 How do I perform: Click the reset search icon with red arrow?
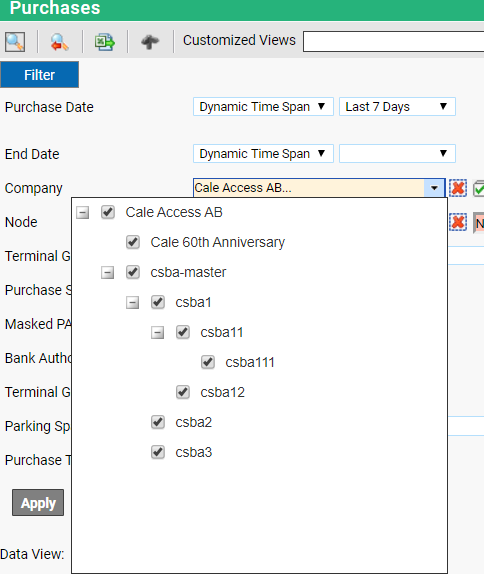60,42
